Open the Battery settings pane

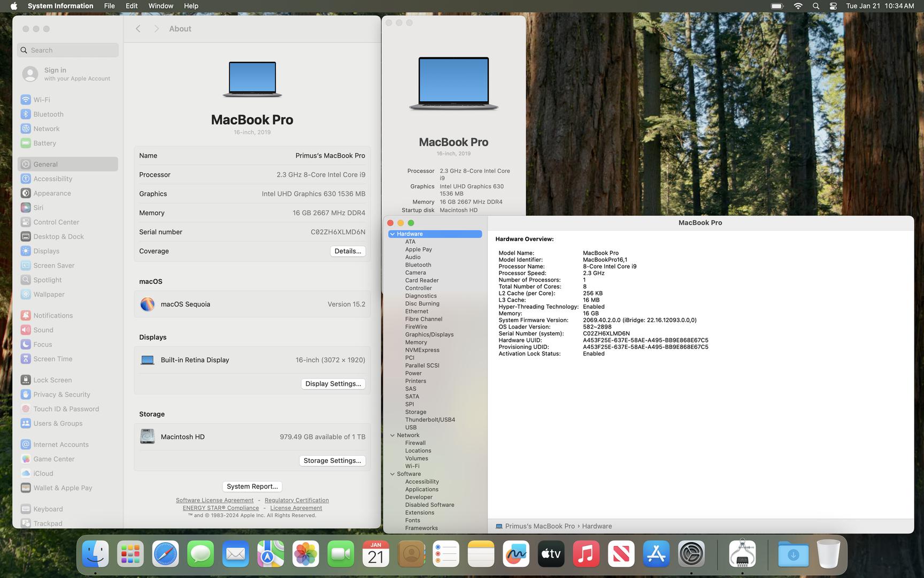pos(44,143)
